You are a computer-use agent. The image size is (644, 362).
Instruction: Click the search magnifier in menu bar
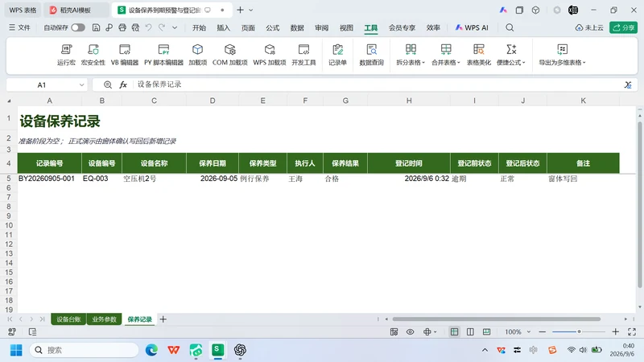(510, 27)
